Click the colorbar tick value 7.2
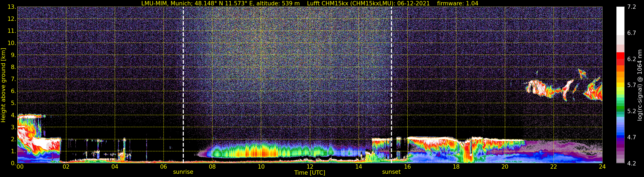Viewport: 644px width, 177px height. 632,7
